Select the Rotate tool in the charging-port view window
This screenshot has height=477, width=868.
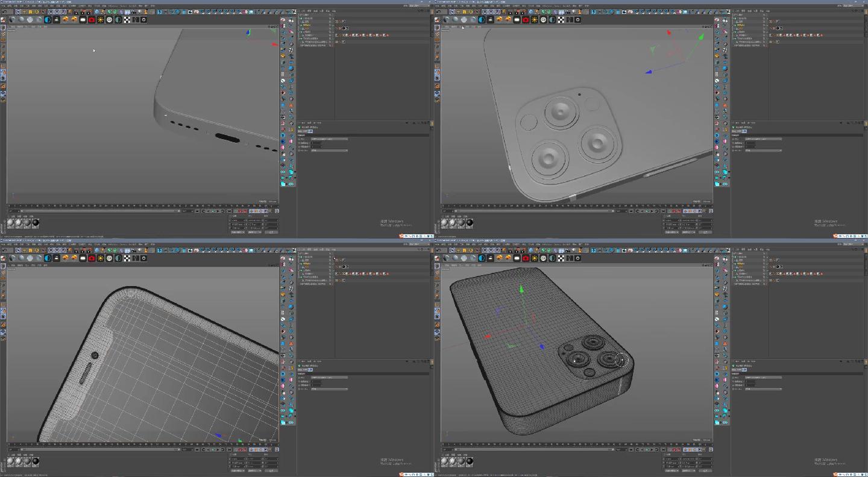(x=37, y=12)
